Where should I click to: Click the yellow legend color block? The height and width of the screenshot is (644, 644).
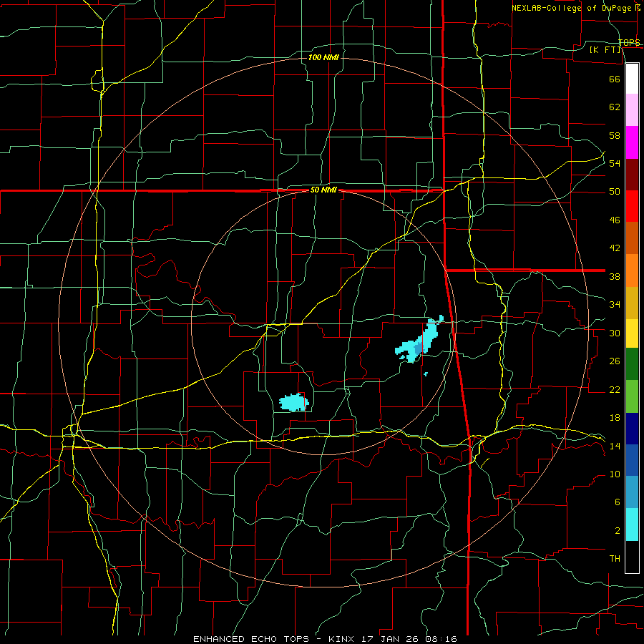632,333
